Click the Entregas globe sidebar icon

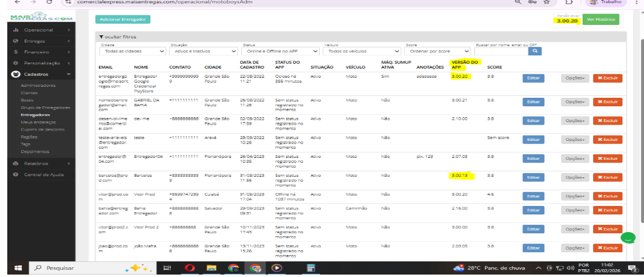click(x=16, y=41)
